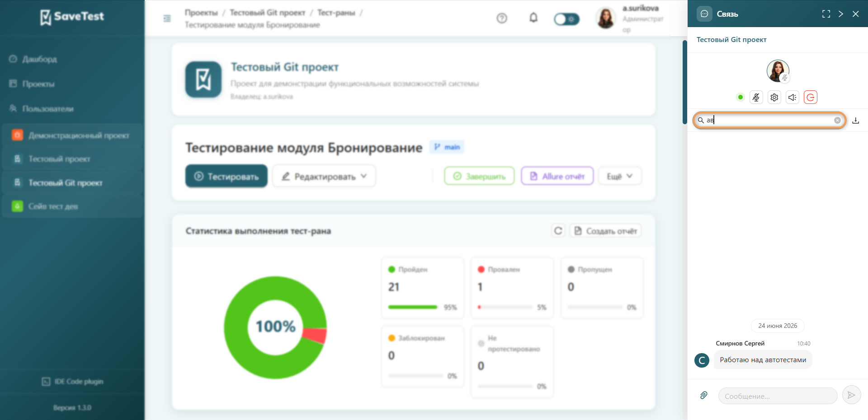Collapse the Связь panel with the arrow
The width and height of the screenshot is (868, 420).
(841, 14)
